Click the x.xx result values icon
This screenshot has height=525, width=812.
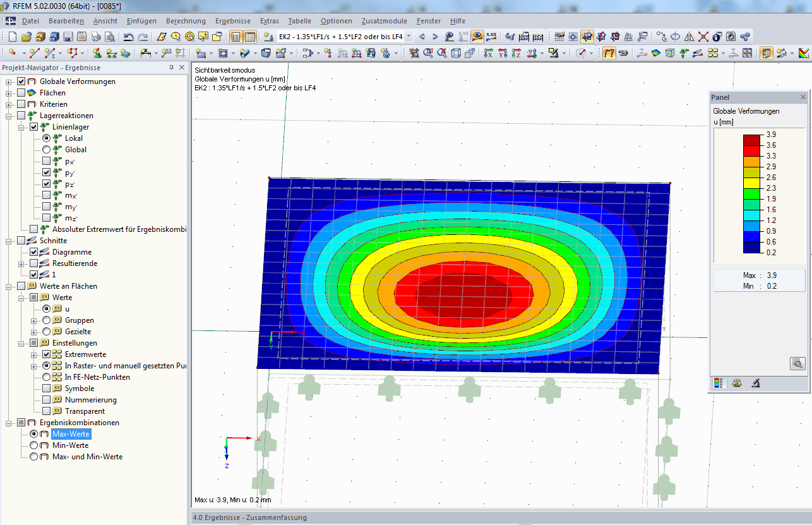[491, 37]
